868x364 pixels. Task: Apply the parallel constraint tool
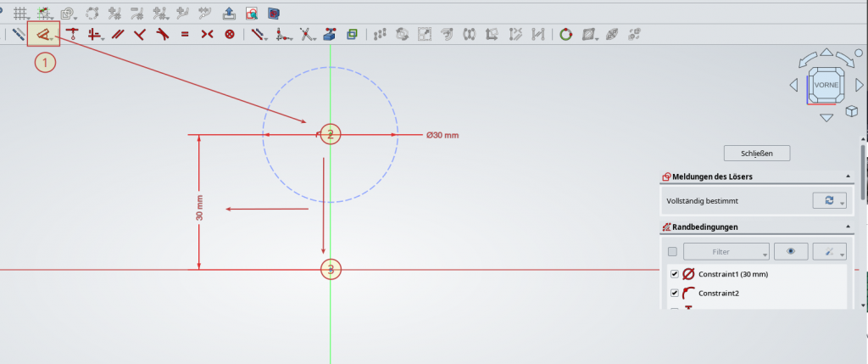tap(118, 35)
